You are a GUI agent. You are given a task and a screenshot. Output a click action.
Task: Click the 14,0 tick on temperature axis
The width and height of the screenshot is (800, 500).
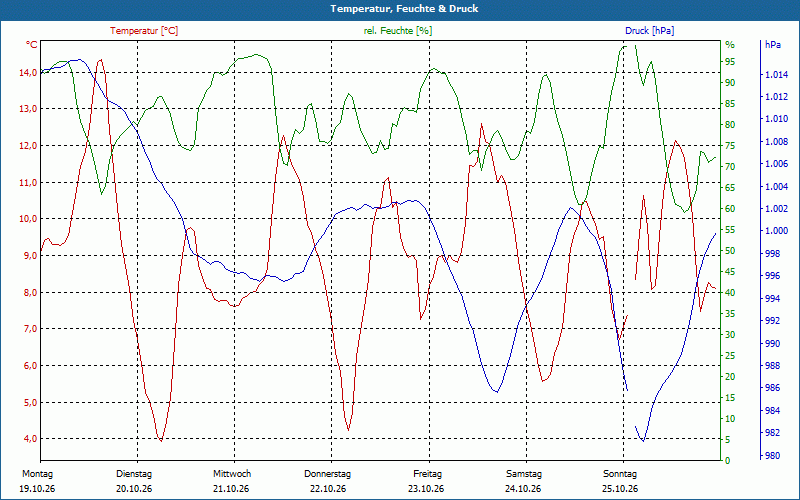tap(28, 72)
